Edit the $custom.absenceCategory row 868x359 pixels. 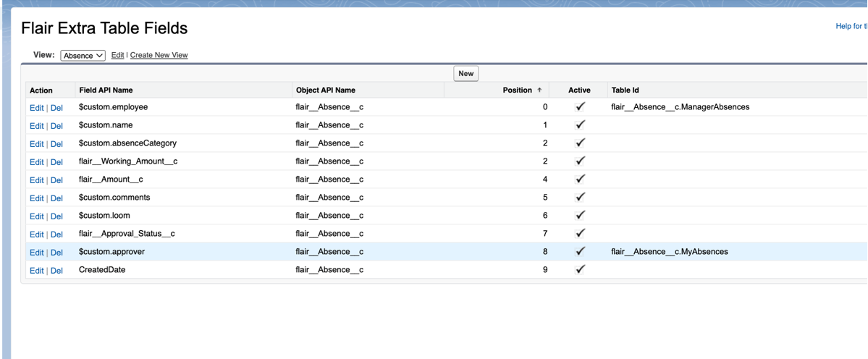click(x=36, y=144)
